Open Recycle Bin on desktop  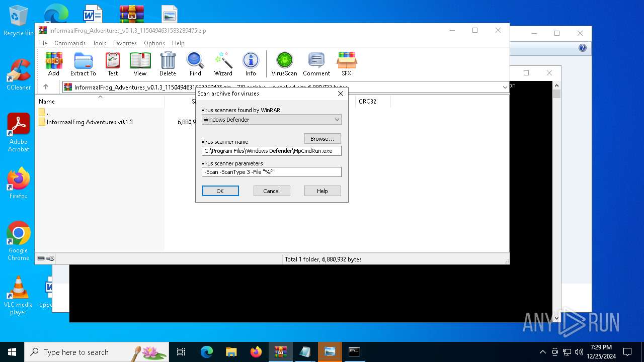pyautogui.click(x=18, y=21)
